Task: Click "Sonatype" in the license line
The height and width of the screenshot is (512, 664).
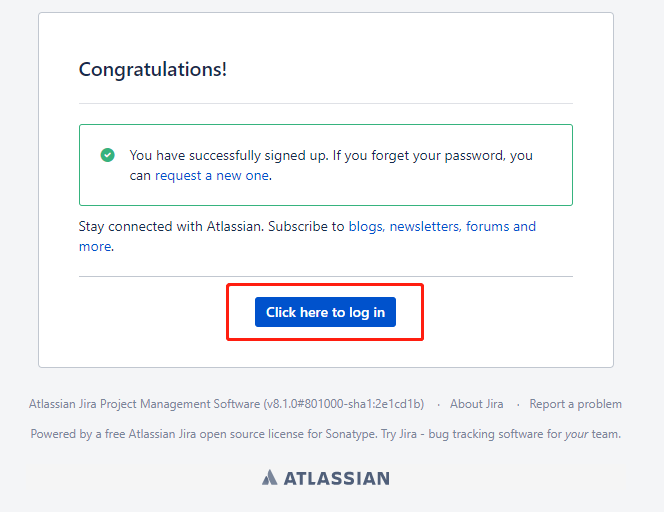Action: click(x=350, y=434)
